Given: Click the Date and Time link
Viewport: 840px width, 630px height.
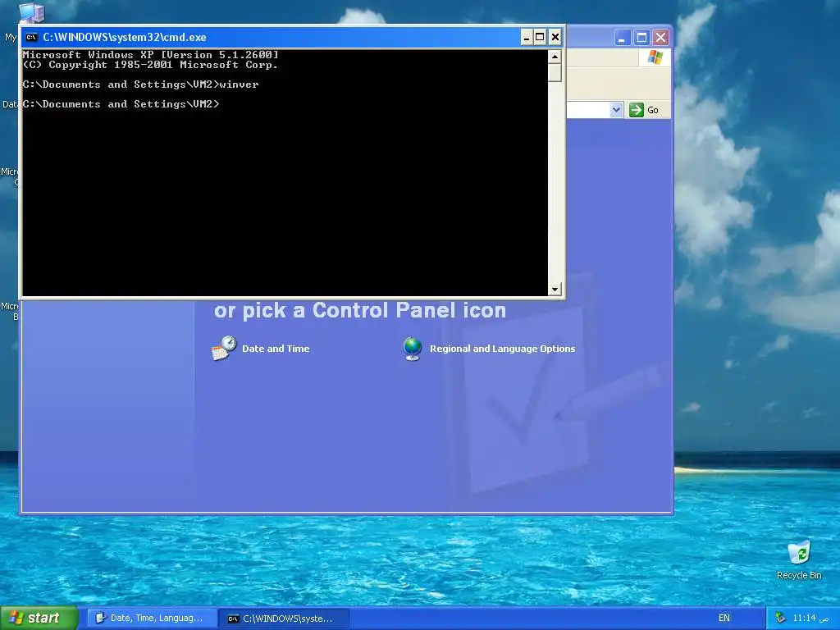Looking at the screenshot, I should tap(276, 349).
